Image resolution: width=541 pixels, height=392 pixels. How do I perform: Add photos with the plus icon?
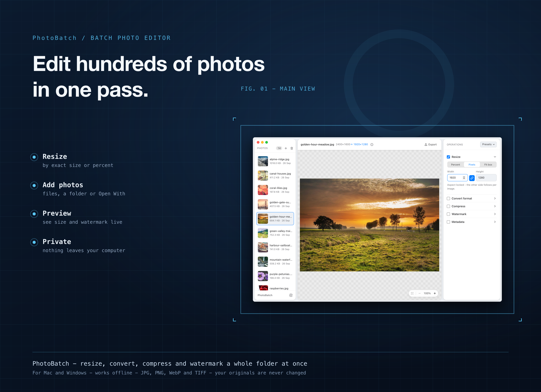[x=286, y=148]
